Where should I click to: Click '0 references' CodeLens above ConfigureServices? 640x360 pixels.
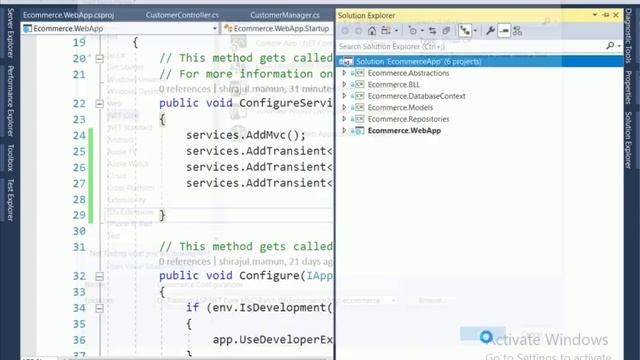(x=184, y=89)
